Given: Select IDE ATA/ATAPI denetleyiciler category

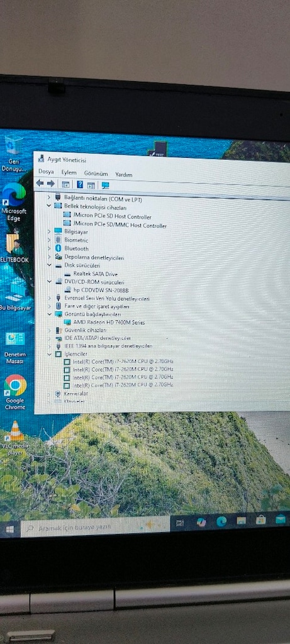Looking at the screenshot, I should pyautogui.click(x=98, y=338).
